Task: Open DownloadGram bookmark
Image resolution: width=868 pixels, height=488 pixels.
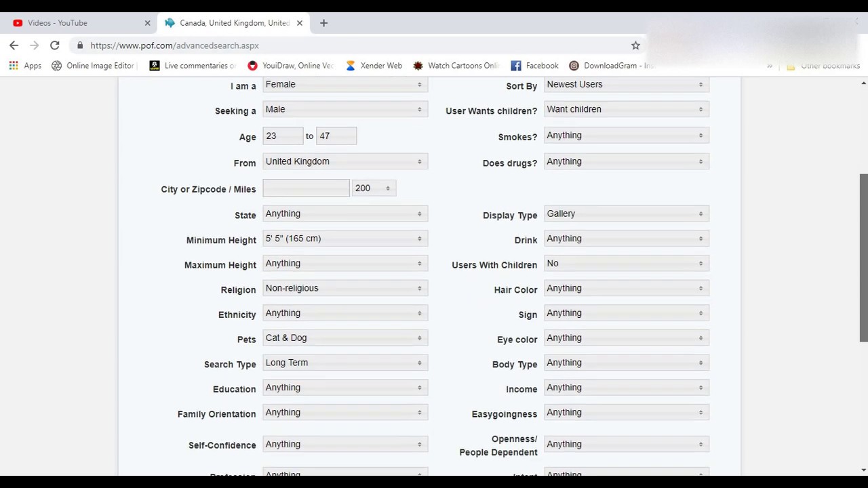Action: pyautogui.click(x=612, y=66)
